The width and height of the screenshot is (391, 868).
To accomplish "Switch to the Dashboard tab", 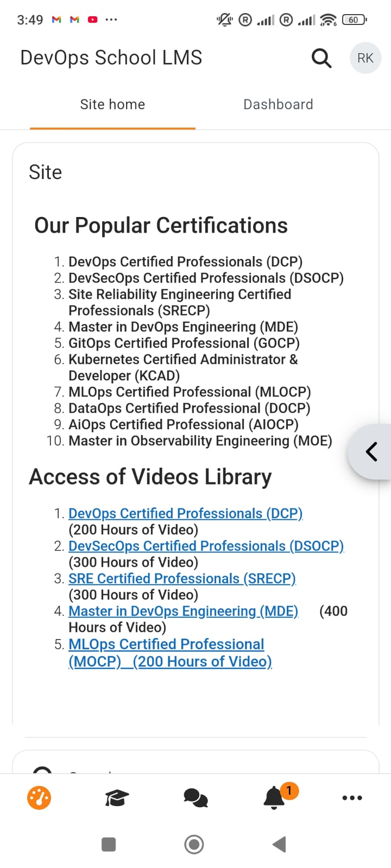I will click(278, 104).
